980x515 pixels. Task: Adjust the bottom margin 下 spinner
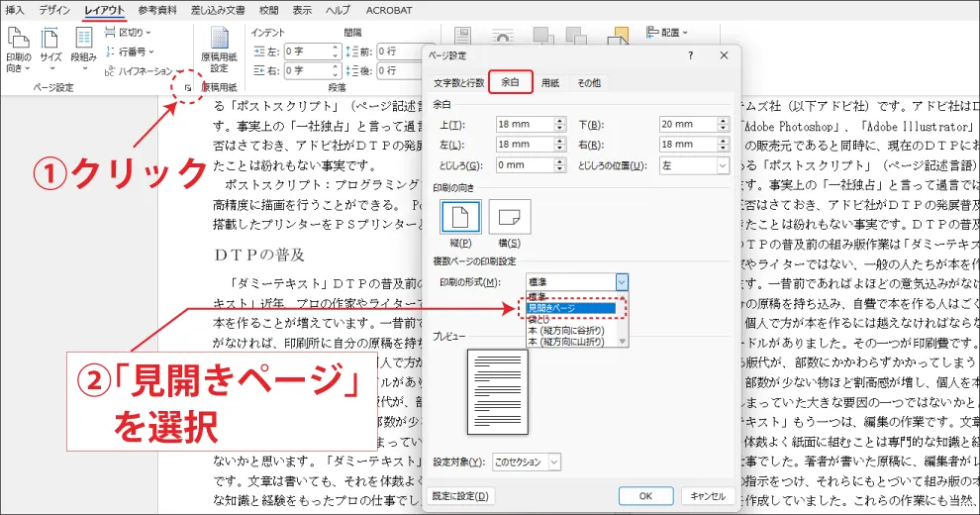[x=724, y=125]
